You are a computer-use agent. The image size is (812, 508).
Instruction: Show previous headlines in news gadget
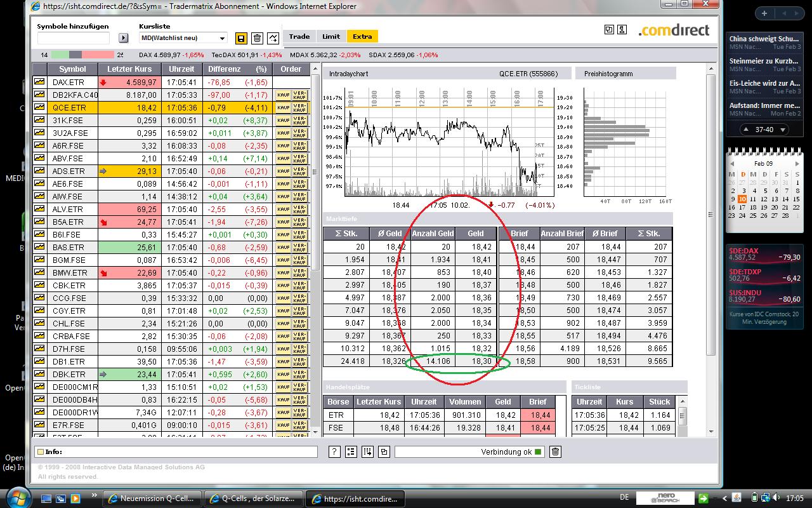click(x=745, y=130)
